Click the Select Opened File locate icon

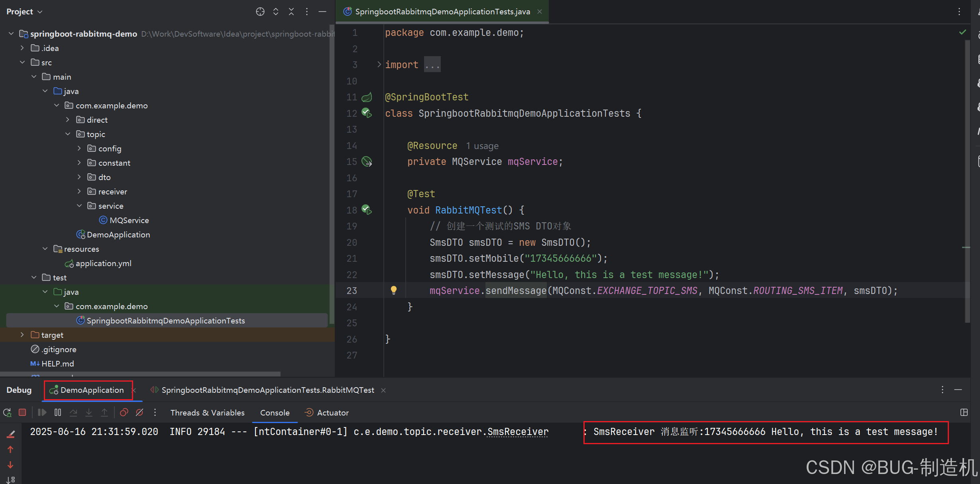[260, 12]
